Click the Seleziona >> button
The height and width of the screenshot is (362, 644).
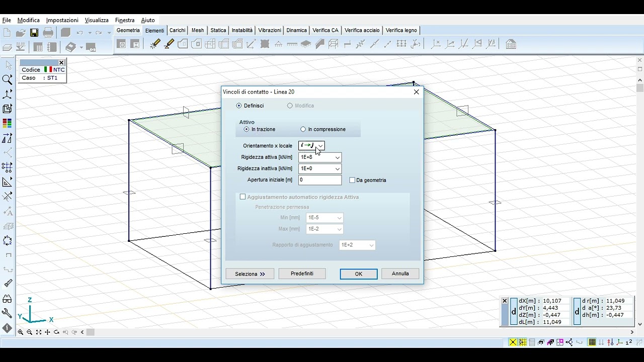[250, 274]
